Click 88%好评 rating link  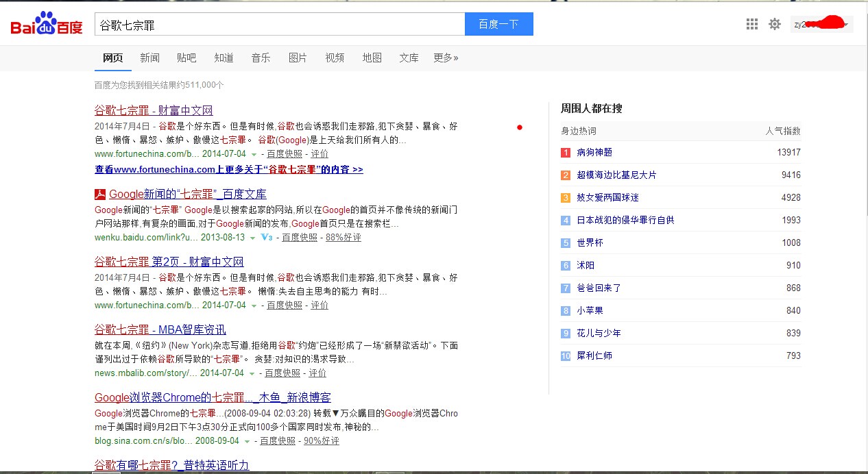pos(343,238)
